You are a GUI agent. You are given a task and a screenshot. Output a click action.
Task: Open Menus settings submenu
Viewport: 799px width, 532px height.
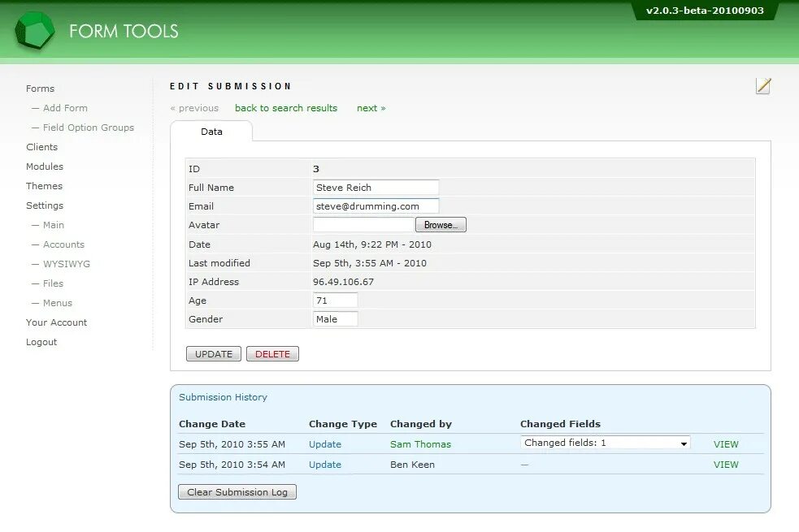click(x=58, y=303)
